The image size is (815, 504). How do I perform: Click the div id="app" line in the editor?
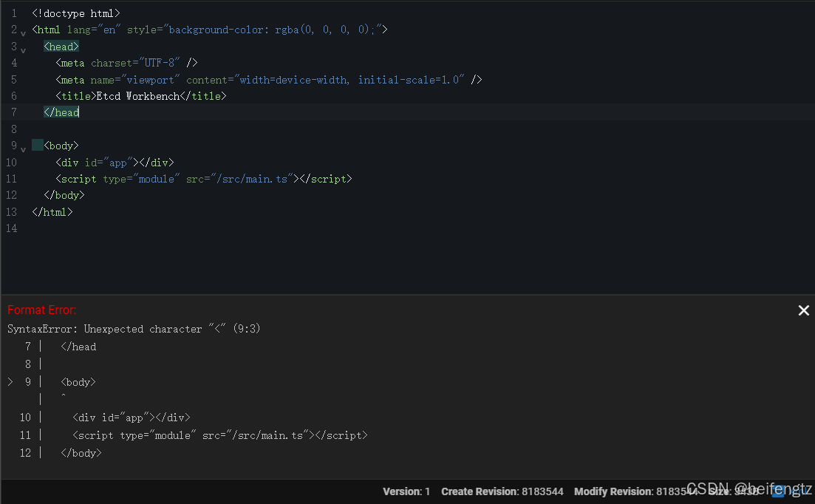[115, 162]
